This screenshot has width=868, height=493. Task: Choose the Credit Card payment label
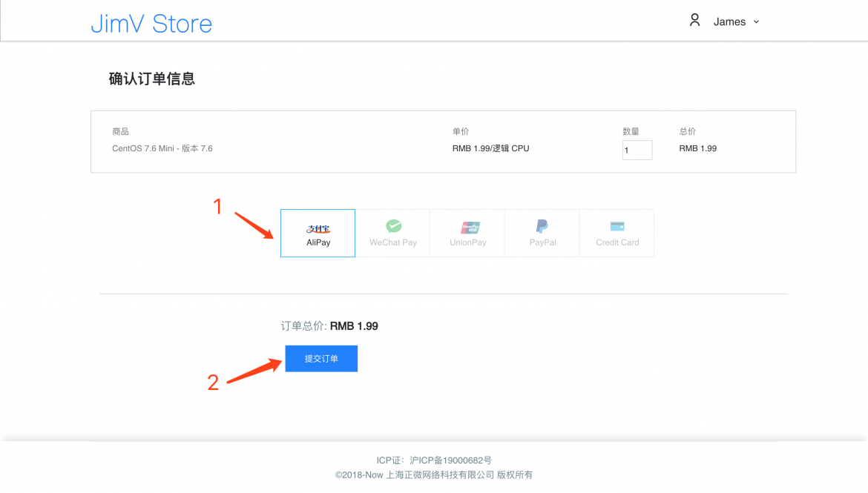[x=617, y=242]
